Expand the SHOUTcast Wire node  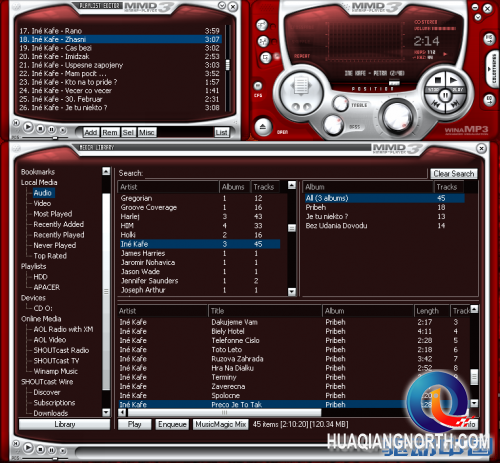coord(47,382)
